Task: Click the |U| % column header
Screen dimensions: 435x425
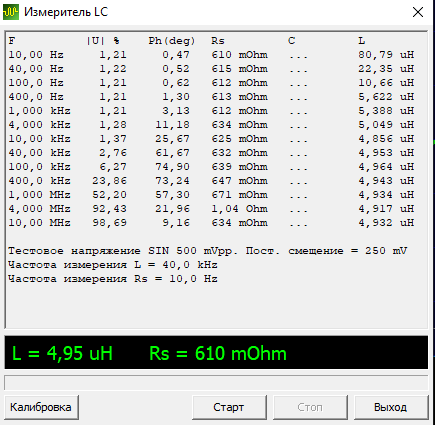Action: point(103,41)
